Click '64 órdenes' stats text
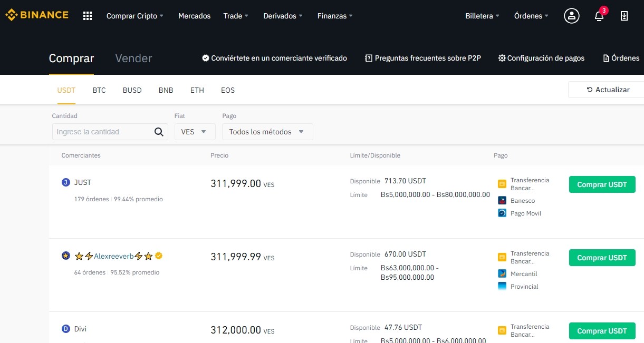Viewport: 644px width, 343px height. (90, 272)
